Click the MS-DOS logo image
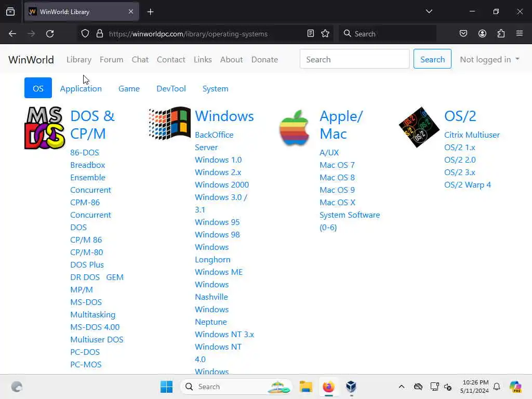532x399 pixels. click(45, 128)
